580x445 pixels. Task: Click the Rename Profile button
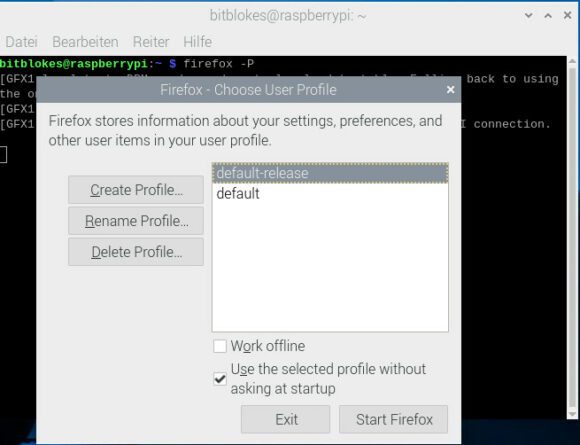point(136,221)
